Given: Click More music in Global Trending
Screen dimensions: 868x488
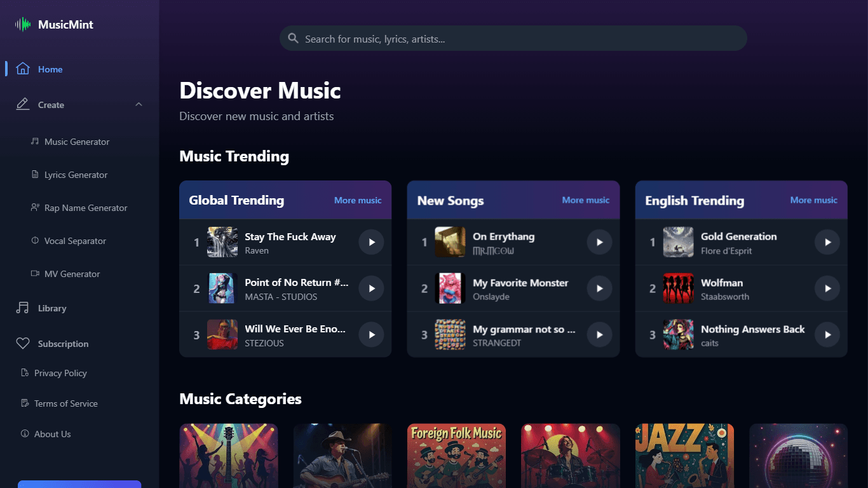Looking at the screenshot, I should tap(358, 200).
